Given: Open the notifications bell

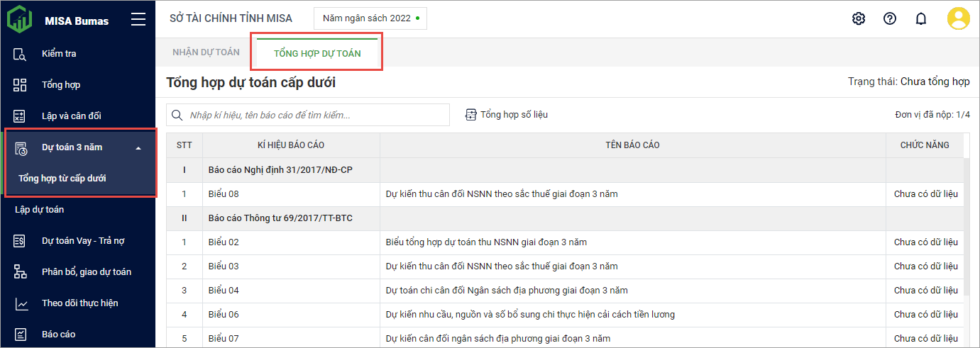Looking at the screenshot, I should pos(921,18).
